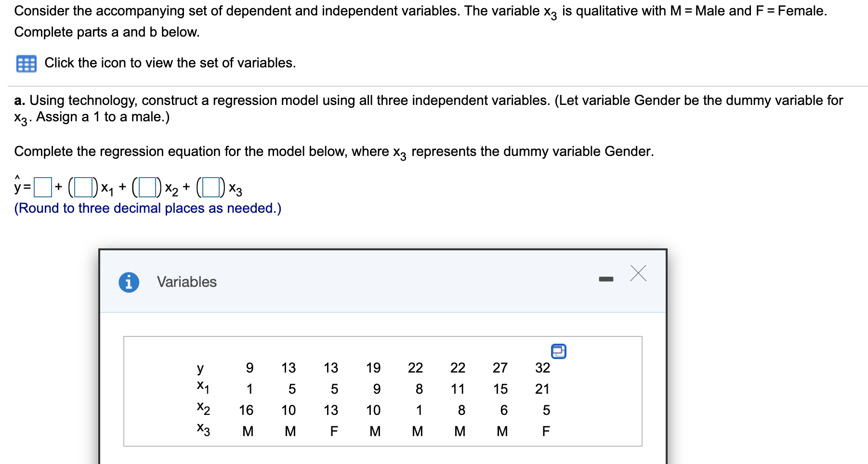Click the rounding instruction text below the equation
The image size is (868, 464).
[x=147, y=208]
